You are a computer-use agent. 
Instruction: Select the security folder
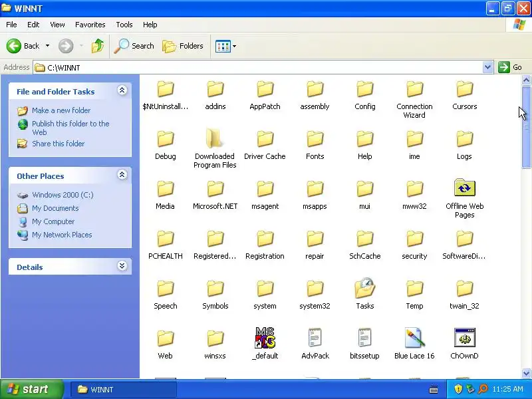pos(414,245)
